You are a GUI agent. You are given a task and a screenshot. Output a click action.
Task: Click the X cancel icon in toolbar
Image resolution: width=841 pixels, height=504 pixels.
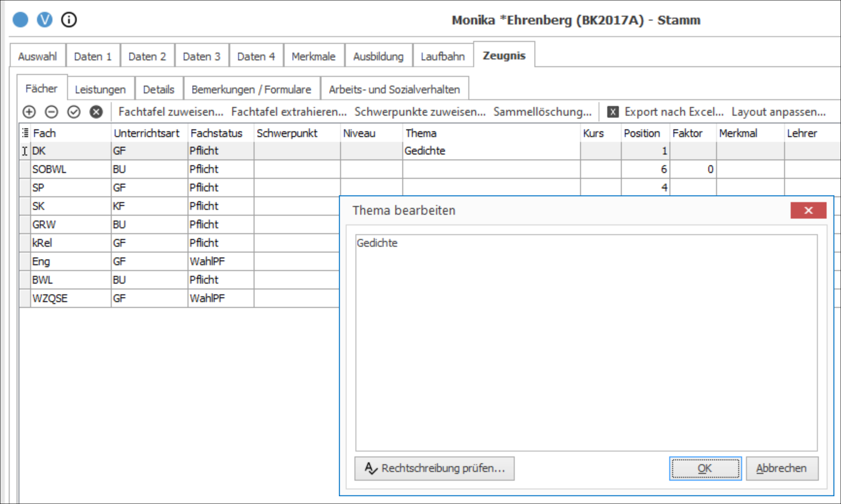pyautogui.click(x=96, y=112)
